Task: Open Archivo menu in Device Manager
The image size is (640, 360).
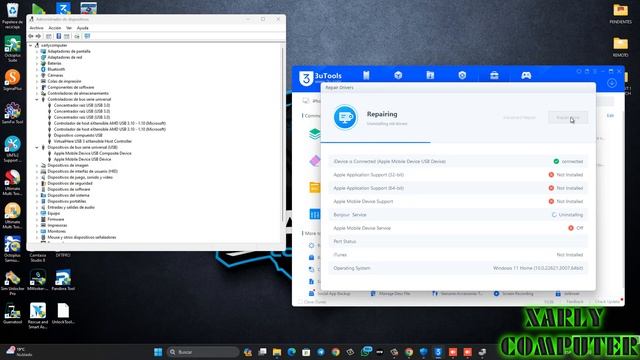Action: pyautogui.click(x=36, y=28)
